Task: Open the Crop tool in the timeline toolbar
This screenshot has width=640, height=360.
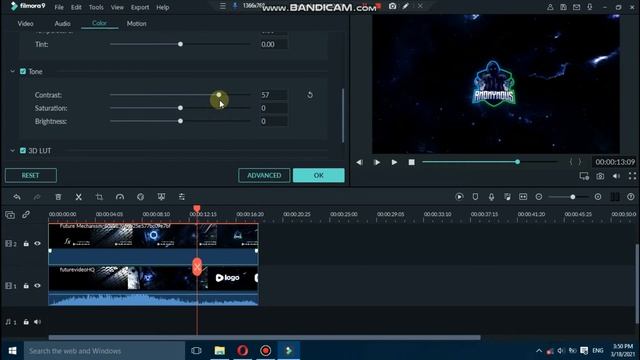Action: (x=99, y=197)
